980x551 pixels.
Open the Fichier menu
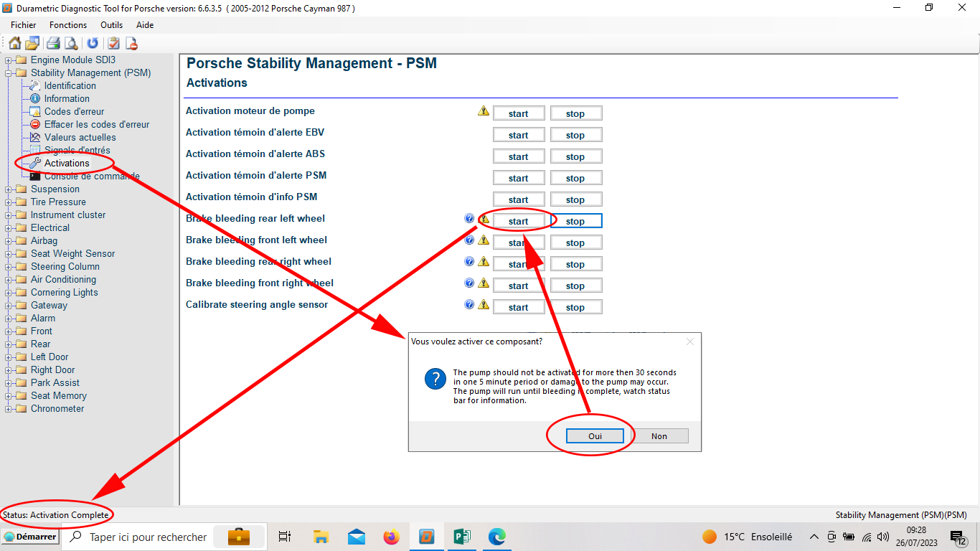(x=24, y=24)
